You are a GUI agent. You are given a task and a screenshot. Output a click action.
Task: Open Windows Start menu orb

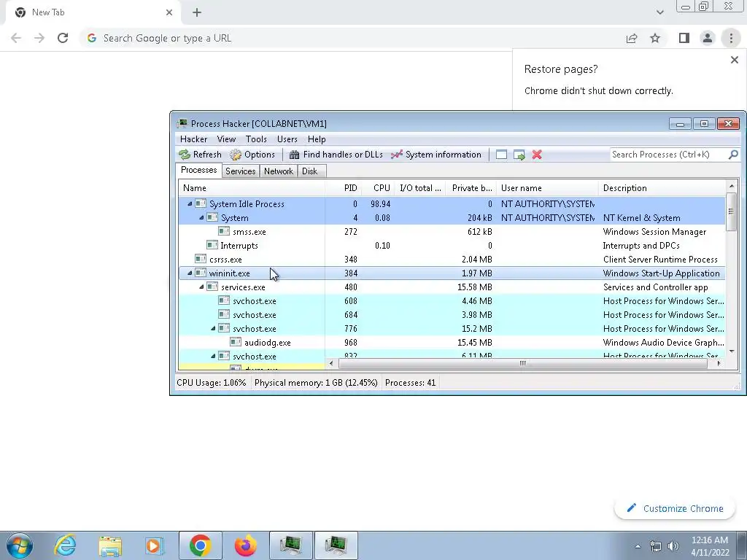pos(20,545)
